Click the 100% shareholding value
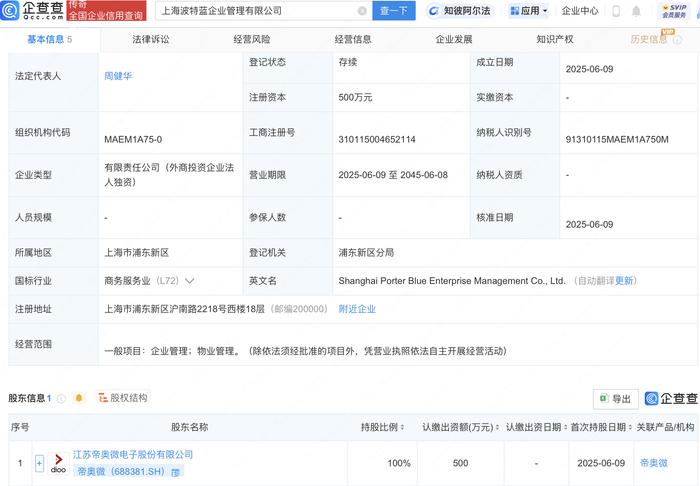Screen dimensions: 700x486 click(399, 463)
